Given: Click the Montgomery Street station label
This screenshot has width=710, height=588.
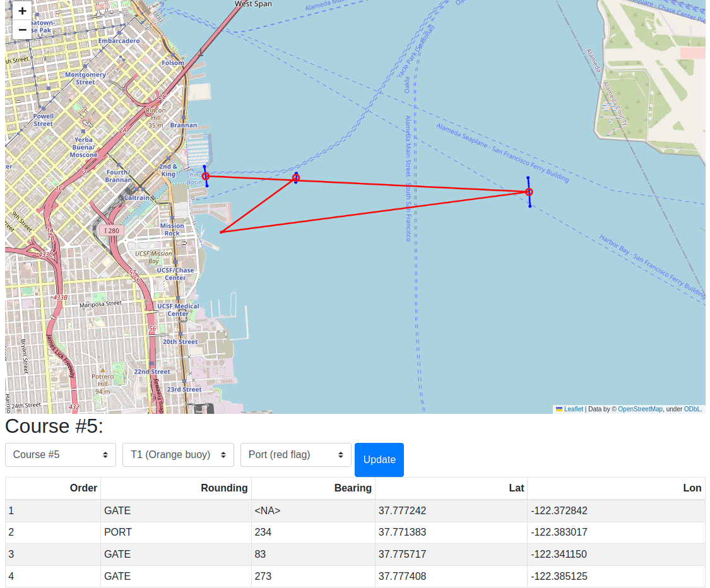Looking at the screenshot, I should pyautogui.click(x=86, y=78).
